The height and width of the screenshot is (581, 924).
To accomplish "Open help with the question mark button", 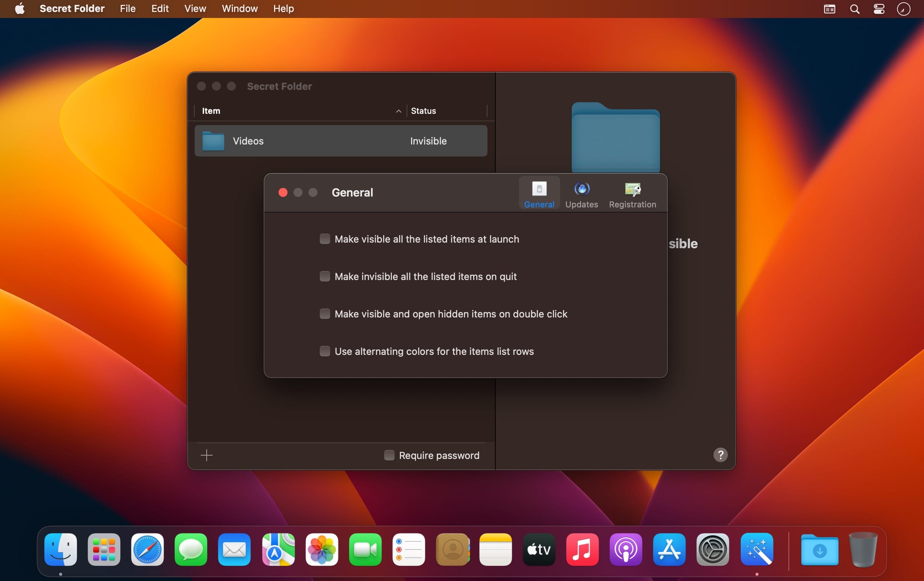I will coord(720,455).
